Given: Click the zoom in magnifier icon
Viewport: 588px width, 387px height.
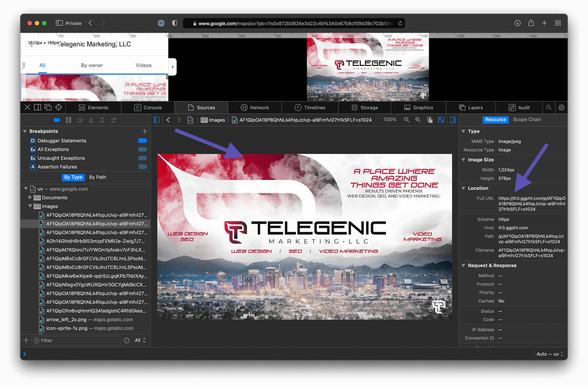Looking at the screenshot, I should click(418, 120).
